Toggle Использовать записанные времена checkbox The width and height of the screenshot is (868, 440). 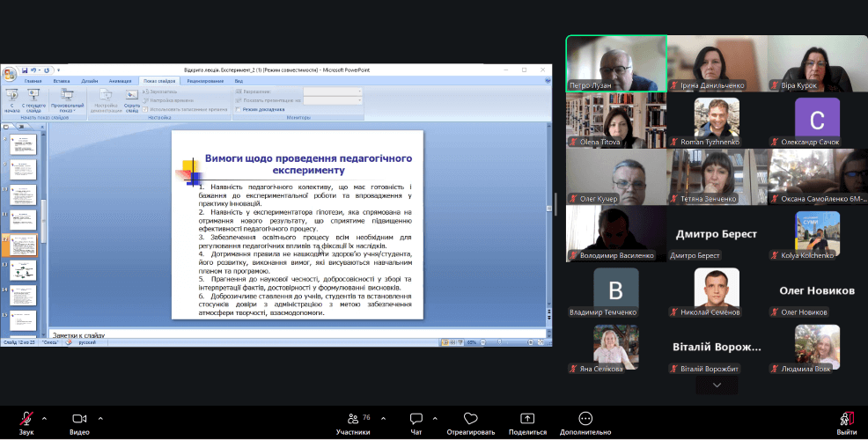click(144, 110)
